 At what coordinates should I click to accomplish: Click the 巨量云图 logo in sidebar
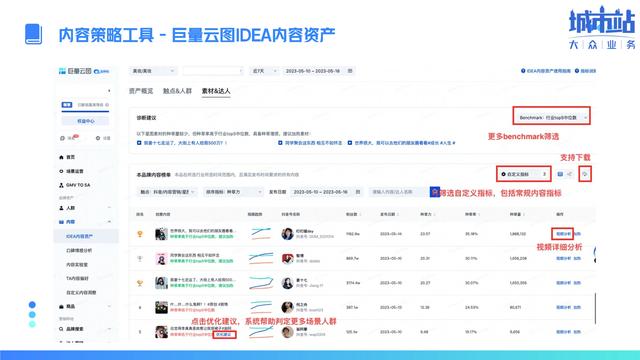click(75, 71)
